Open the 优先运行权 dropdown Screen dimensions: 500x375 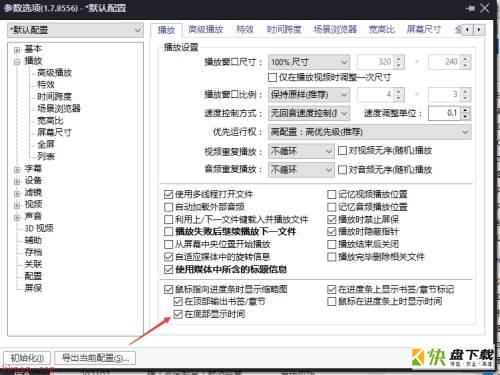tap(370, 132)
